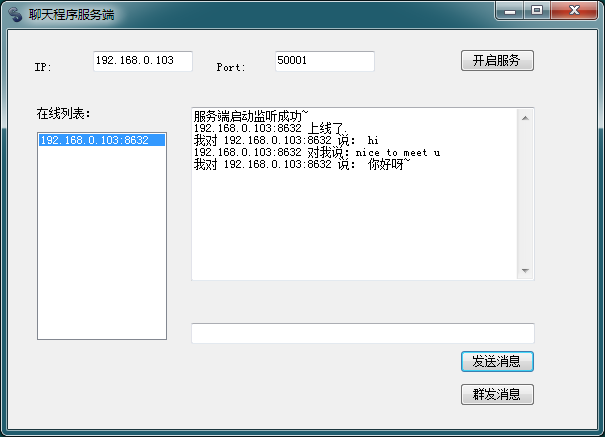The image size is (605, 437).
Task: Minimize the 聊天程序服务端 window
Action: (510, 10)
